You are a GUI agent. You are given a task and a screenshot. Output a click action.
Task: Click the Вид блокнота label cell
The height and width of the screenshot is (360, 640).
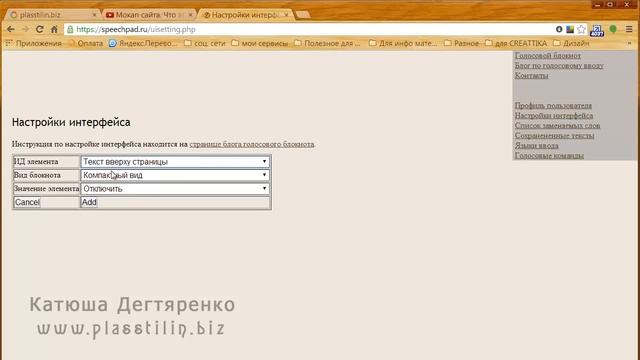pyautogui.click(x=47, y=175)
